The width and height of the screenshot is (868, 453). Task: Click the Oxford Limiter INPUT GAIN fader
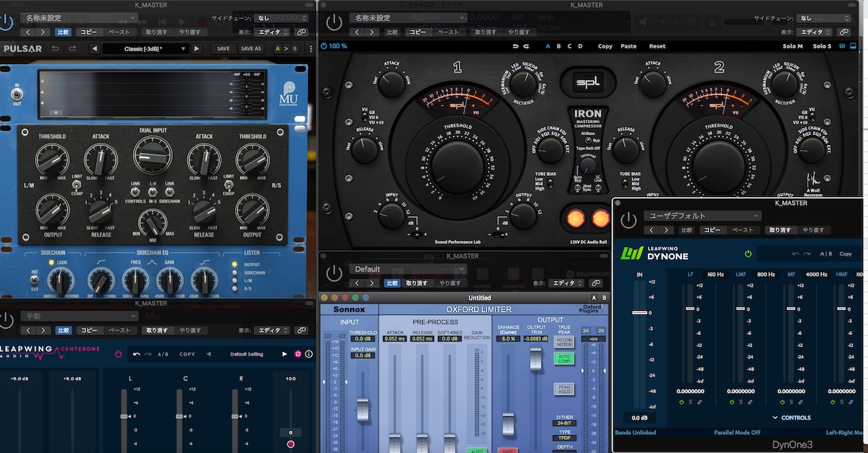coord(363,410)
